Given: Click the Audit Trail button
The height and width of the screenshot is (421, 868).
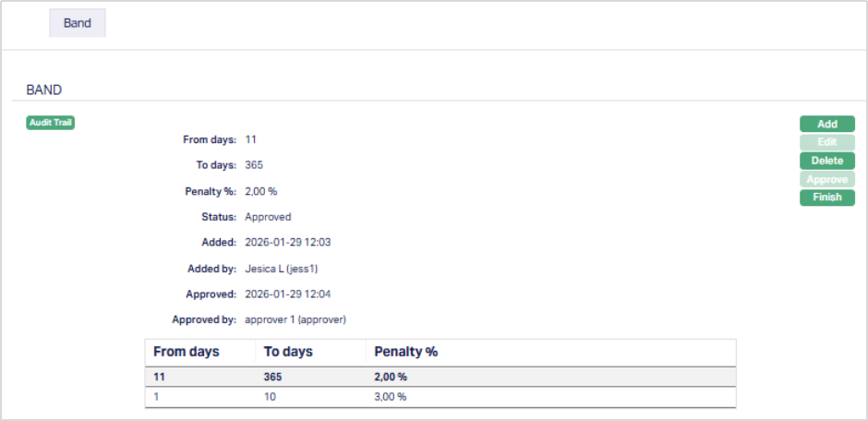Looking at the screenshot, I should tap(51, 122).
